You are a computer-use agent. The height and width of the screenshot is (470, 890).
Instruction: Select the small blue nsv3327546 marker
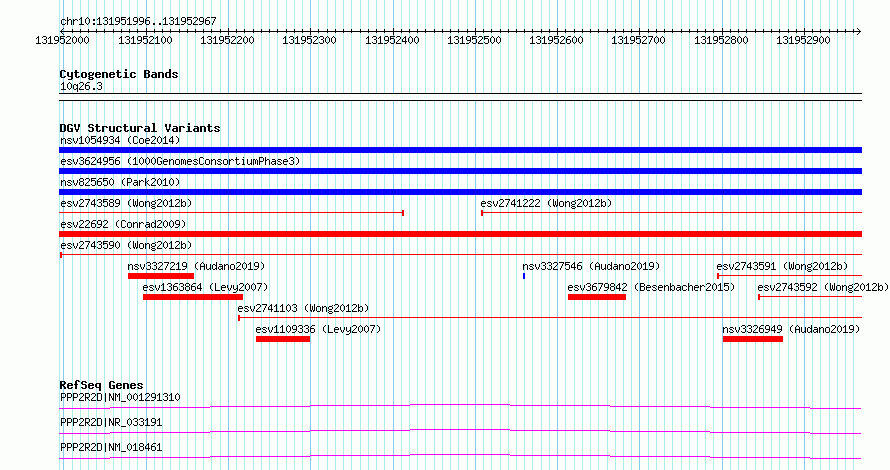pyautogui.click(x=524, y=276)
